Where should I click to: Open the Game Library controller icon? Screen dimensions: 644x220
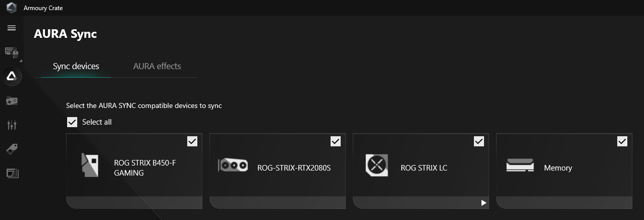12,101
